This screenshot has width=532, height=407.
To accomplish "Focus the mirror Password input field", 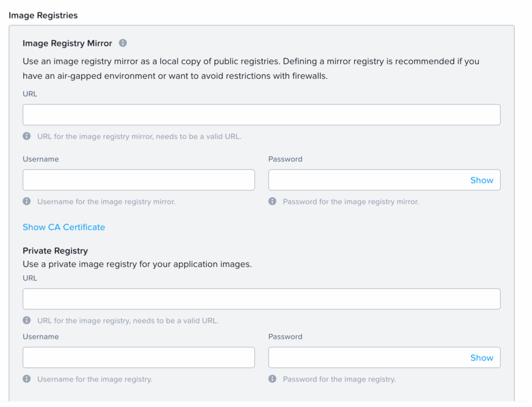I will tap(384, 180).
